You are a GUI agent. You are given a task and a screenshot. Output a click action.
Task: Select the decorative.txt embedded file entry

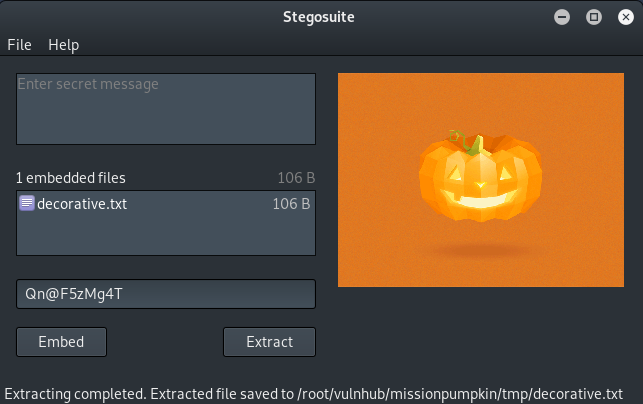pos(166,203)
